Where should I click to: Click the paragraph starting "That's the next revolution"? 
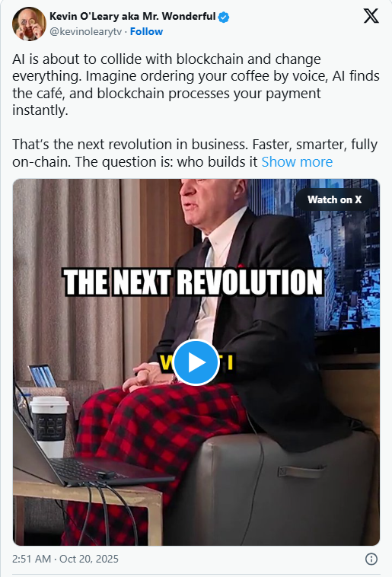click(195, 153)
